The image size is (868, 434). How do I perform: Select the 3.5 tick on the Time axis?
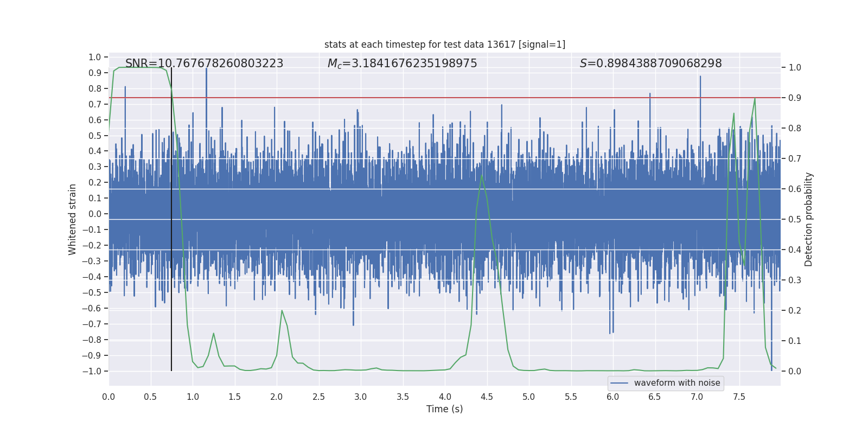tap(403, 397)
